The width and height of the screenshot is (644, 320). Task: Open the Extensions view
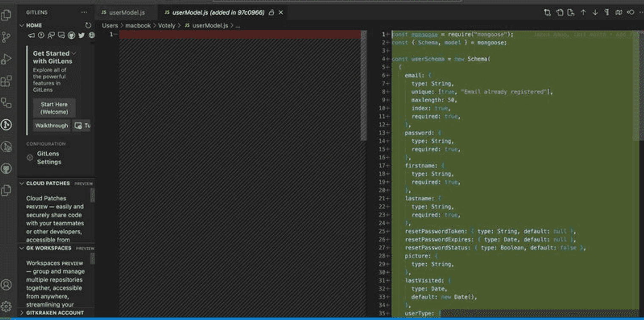tap(6, 81)
